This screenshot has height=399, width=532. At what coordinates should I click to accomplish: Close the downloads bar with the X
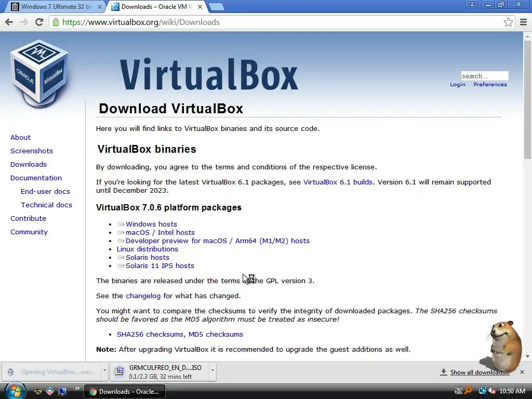coord(522,372)
